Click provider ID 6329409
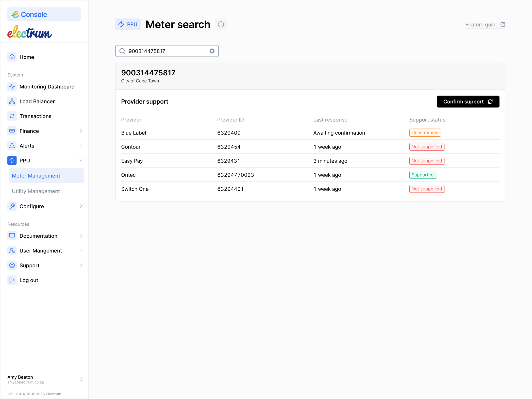 point(229,133)
